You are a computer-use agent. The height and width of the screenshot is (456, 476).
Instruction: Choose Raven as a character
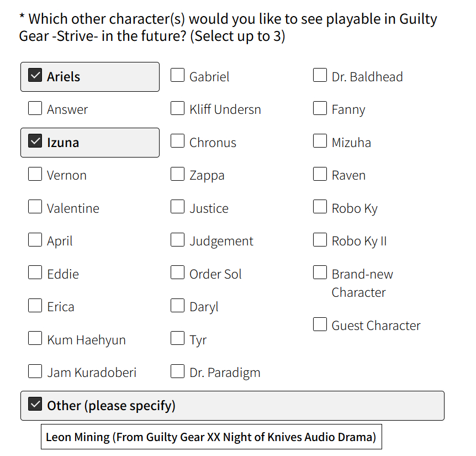[320, 175]
